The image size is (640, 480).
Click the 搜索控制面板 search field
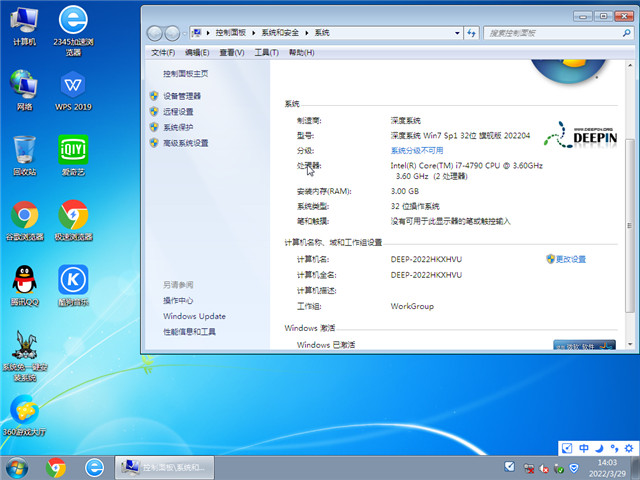tap(550, 33)
